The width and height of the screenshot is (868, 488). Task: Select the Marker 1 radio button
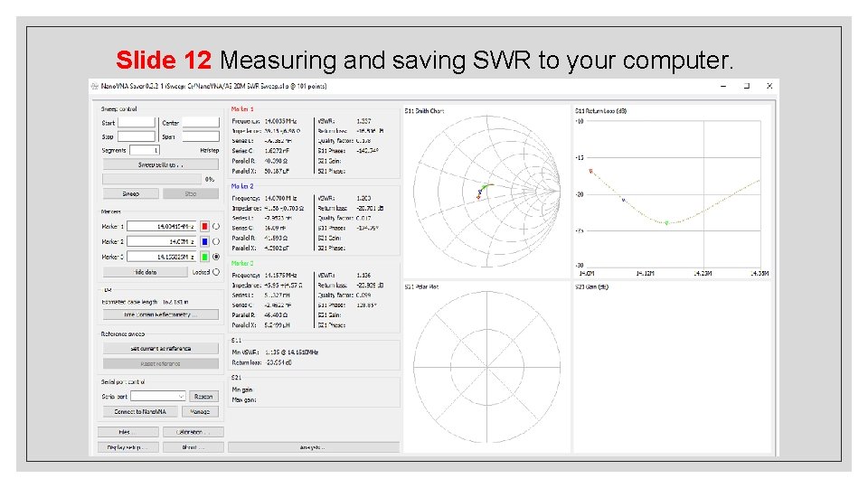216,226
